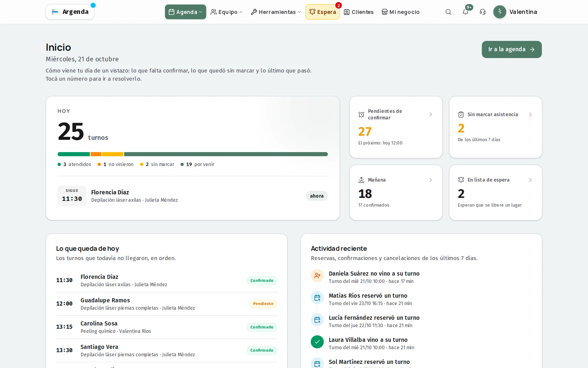This screenshot has width=588, height=368.
Task: Click the sunrise icon on Mañana card
Action: [x=361, y=180]
